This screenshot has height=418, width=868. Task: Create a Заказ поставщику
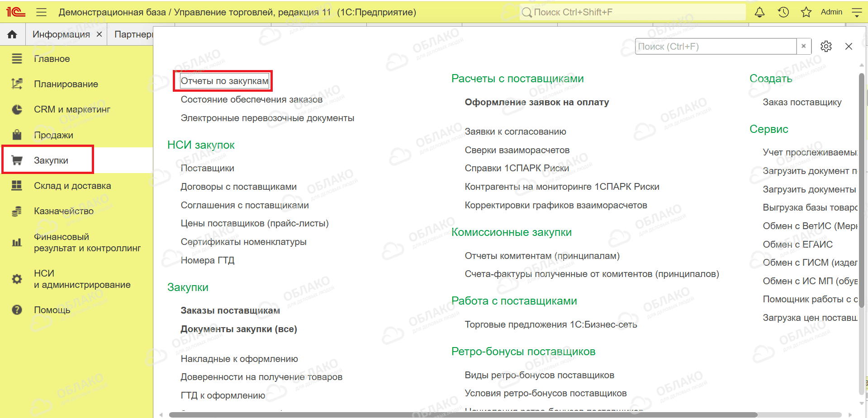(x=802, y=102)
